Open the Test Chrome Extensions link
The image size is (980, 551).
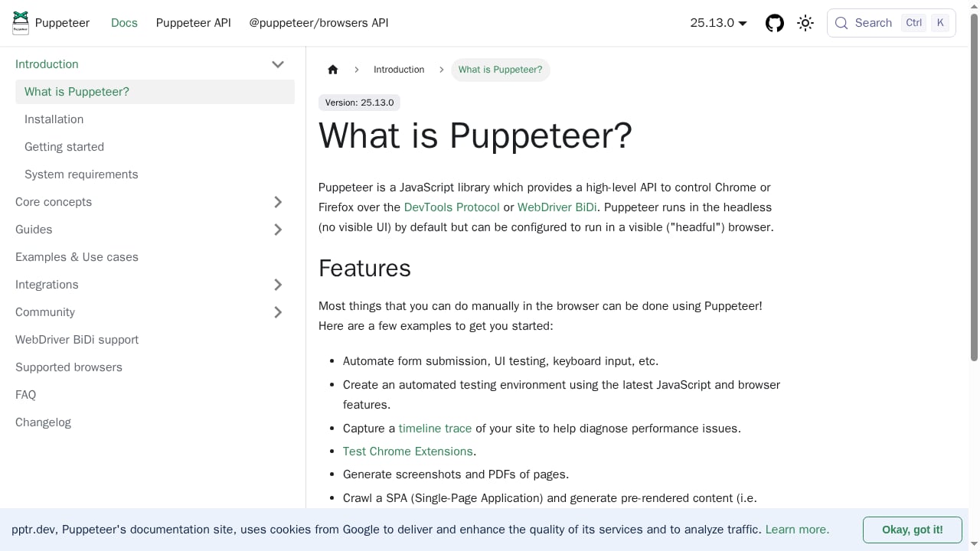click(x=408, y=452)
